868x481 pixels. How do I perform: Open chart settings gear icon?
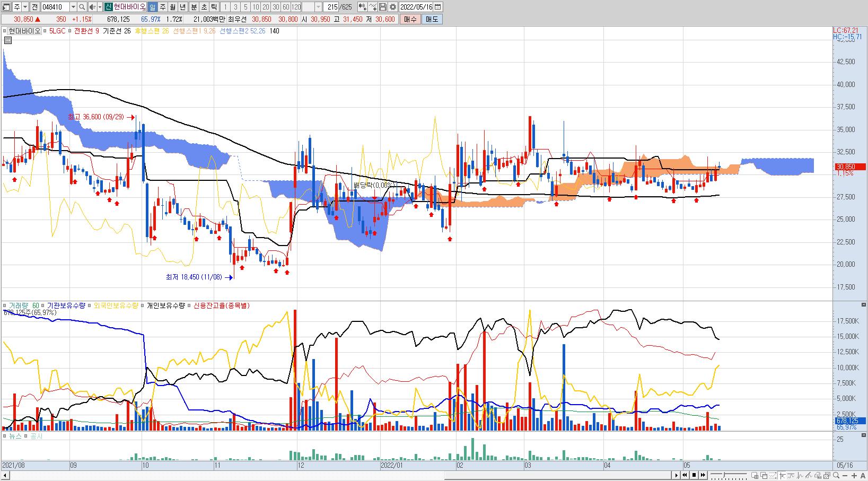pyautogui.click(x=392, y=7)
